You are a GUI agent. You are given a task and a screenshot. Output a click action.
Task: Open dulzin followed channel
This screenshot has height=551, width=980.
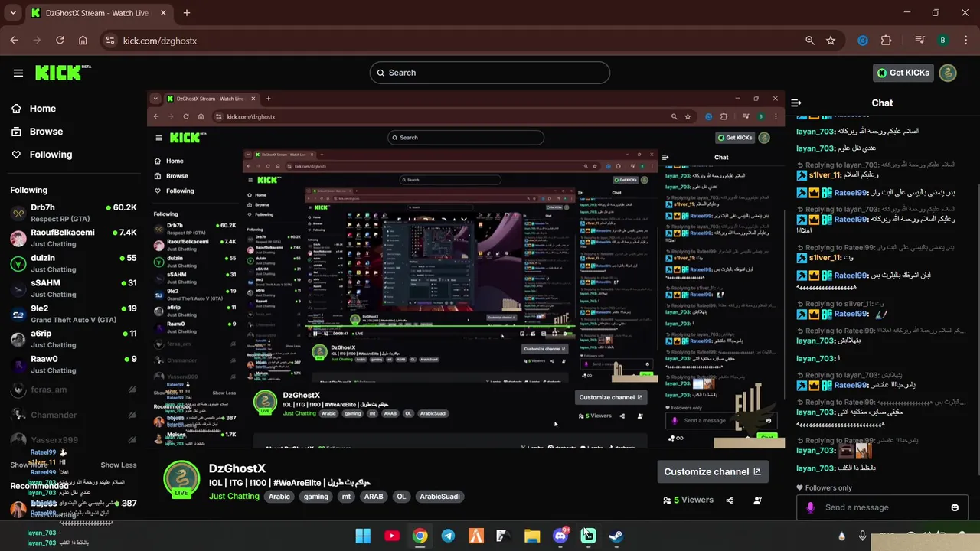[x=73, y=263]
